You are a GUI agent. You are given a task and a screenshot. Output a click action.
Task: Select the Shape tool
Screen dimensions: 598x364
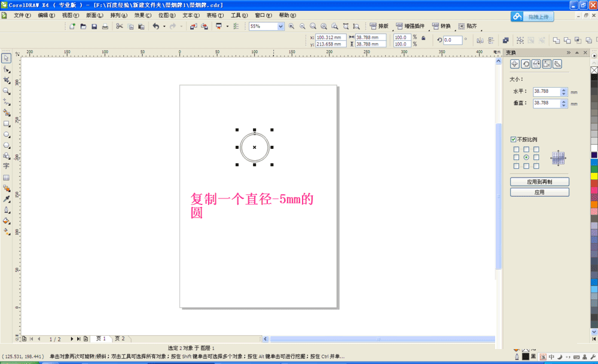[x=7, y=70]
